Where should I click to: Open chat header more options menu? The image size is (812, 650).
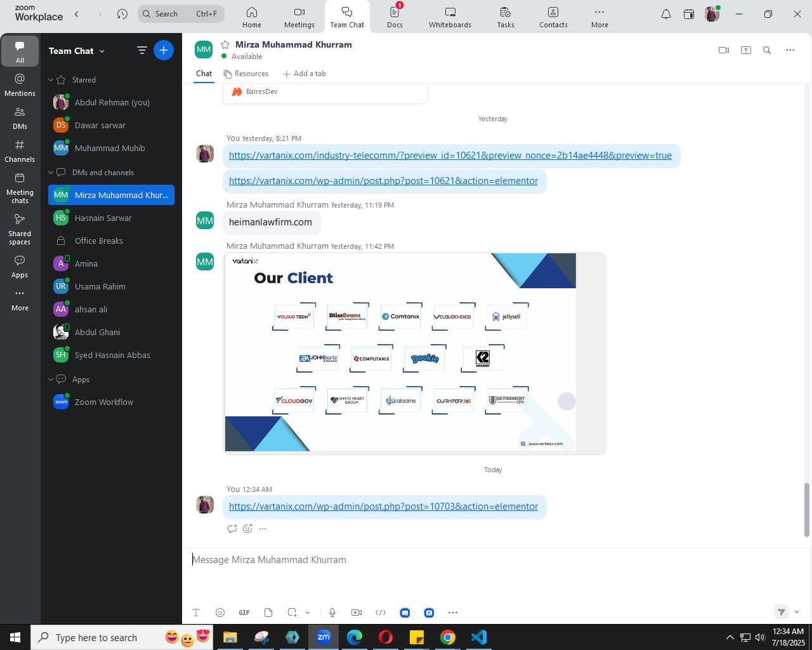790,50
